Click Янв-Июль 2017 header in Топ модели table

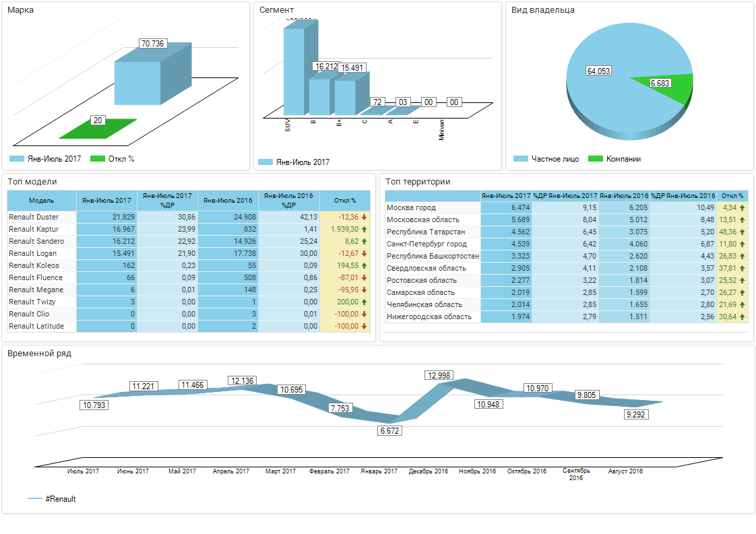tap(106, 201)
